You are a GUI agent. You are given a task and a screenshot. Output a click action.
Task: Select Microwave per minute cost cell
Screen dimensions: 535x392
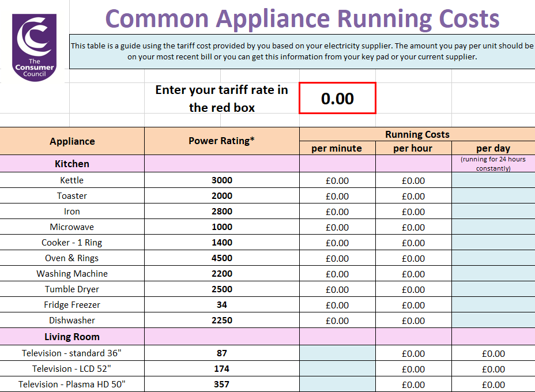point(337,227)
